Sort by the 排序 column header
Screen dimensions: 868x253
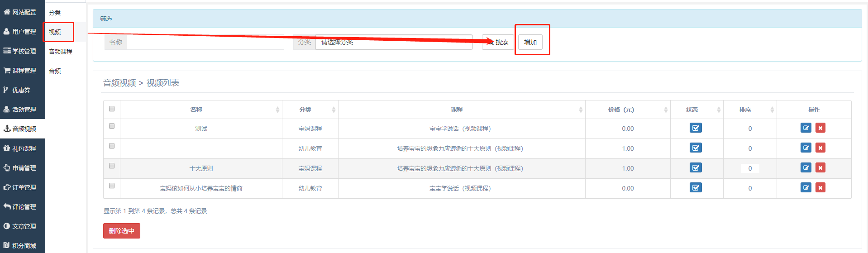(750, 110)
